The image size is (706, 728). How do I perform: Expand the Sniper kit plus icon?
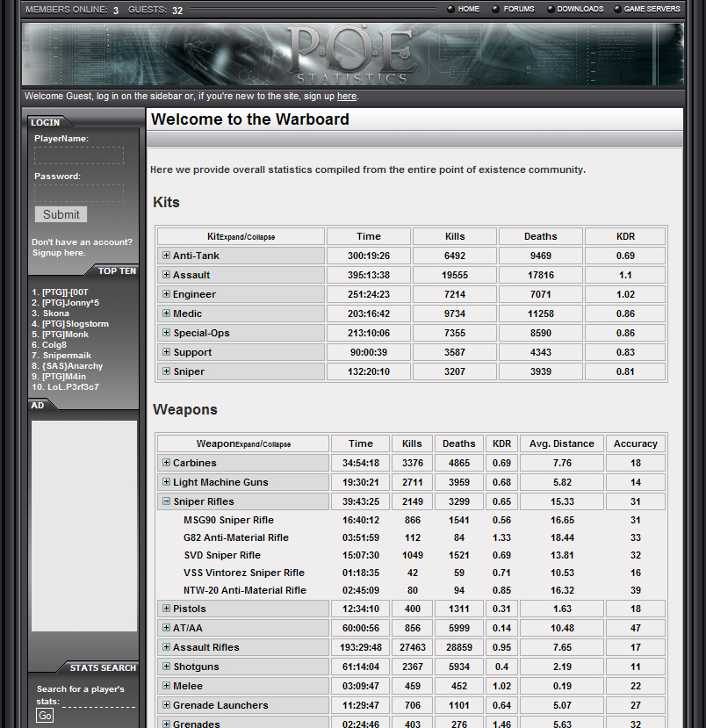point(167,371)
